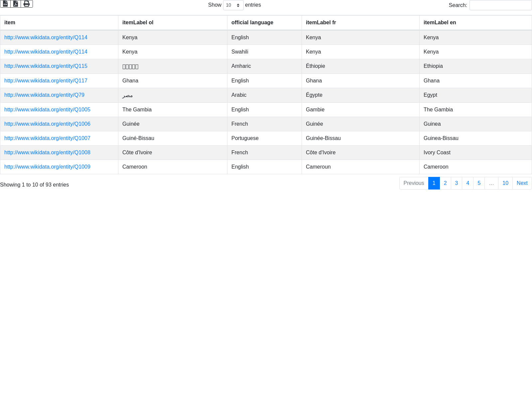This screenshot has height=399, width=532.
Task: Sort by itemLabel ol column header
Action: click(138, 23)
